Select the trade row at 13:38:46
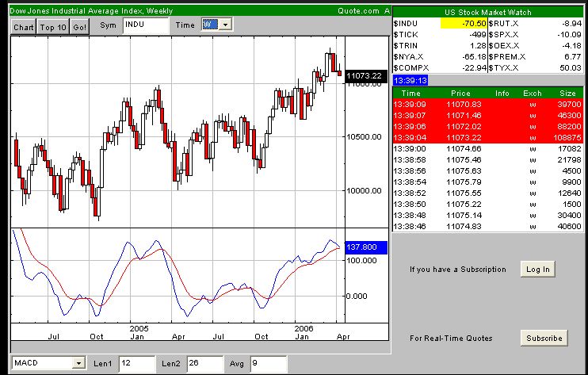The width and height of the screenshot is (588, 375). tap(487, 227)
